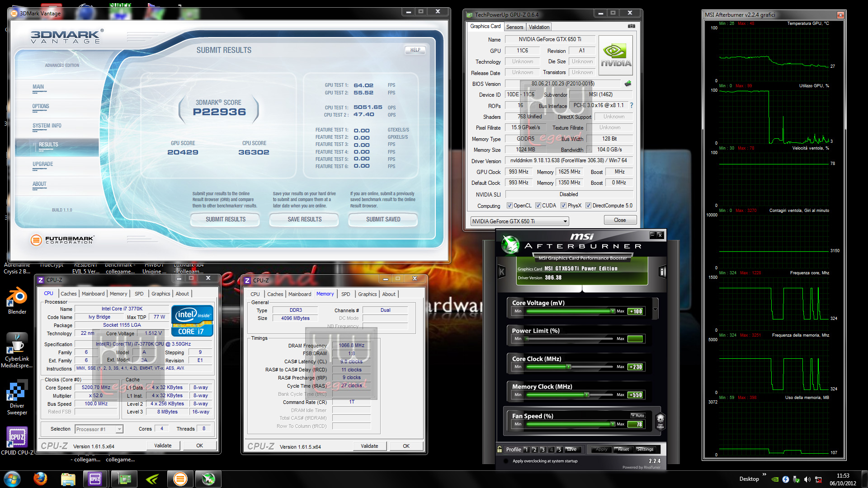868x488 pixels.
Task: Select Afterburner profile slot 5
Action: pyautogui.click(x=559, y=450)
